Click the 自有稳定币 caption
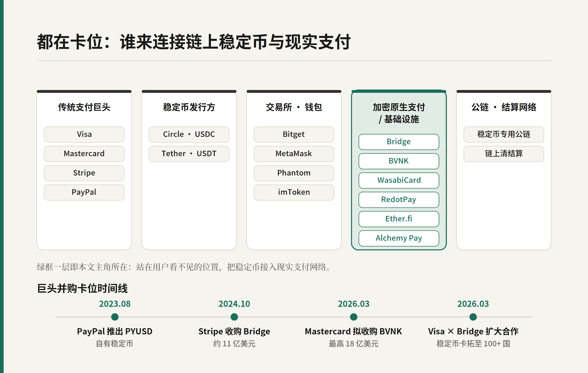Screen dimensions: 588x373 click(x=115, y=344)
